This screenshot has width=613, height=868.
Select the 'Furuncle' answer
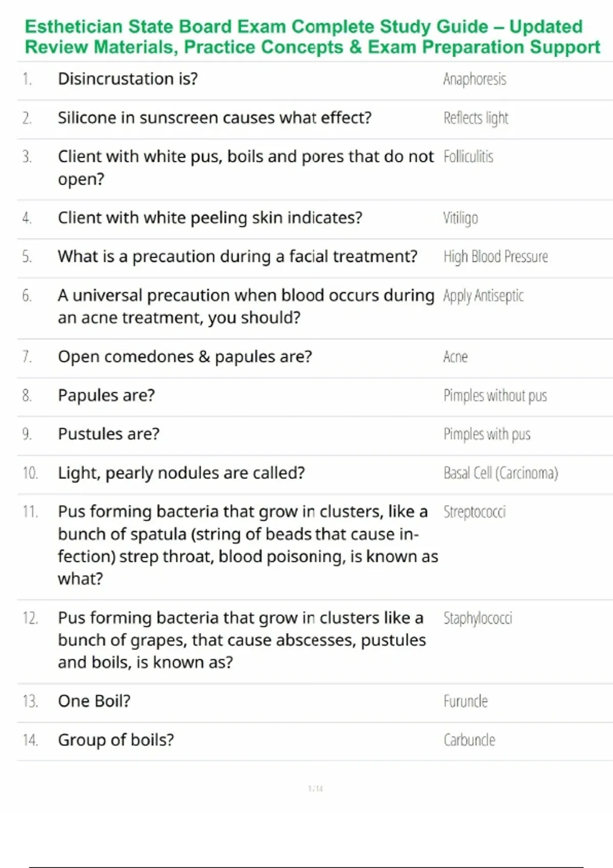pyautogui.click(x=465, y=702)
